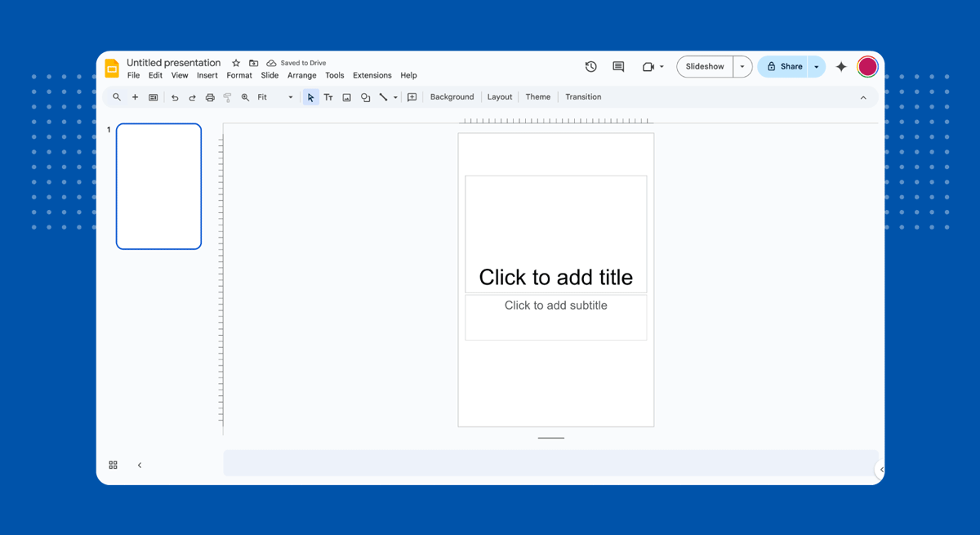Click the 'Click to add title' placeholder
Image resolution: width=980 pixels, height=535 pixels.
(x=556, y=234)
